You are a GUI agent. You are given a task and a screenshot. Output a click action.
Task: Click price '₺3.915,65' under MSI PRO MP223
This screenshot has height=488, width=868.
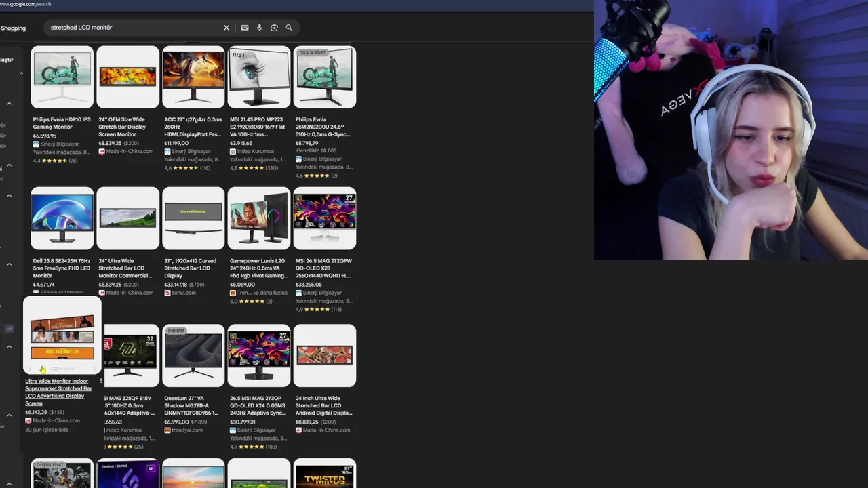pyautogui.click(x=241, y=143)
